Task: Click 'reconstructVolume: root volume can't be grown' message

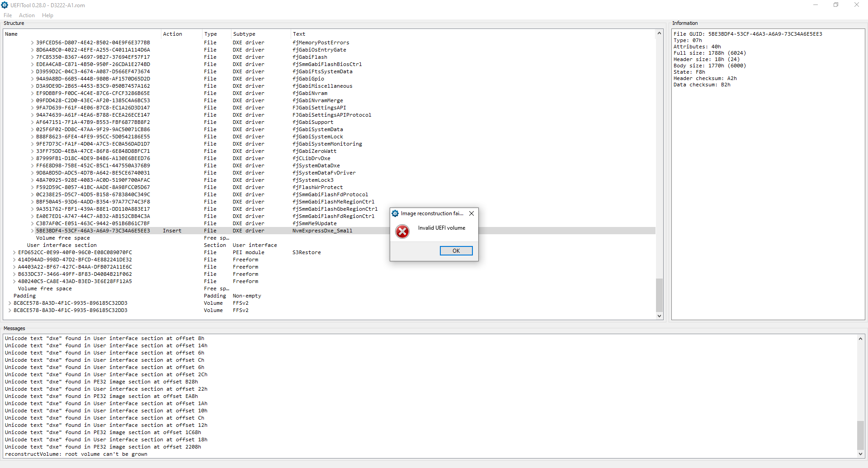Action: pyautogui.click(x=76, y=454)
